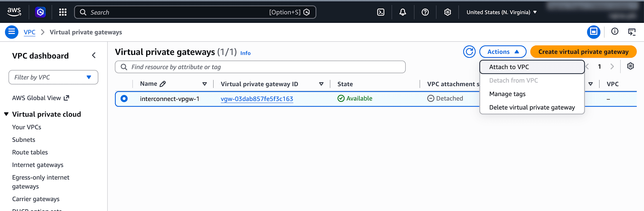Open the blue side panel icon
Image resolution: width=644 pixels, height=211 pixels.
593,32
